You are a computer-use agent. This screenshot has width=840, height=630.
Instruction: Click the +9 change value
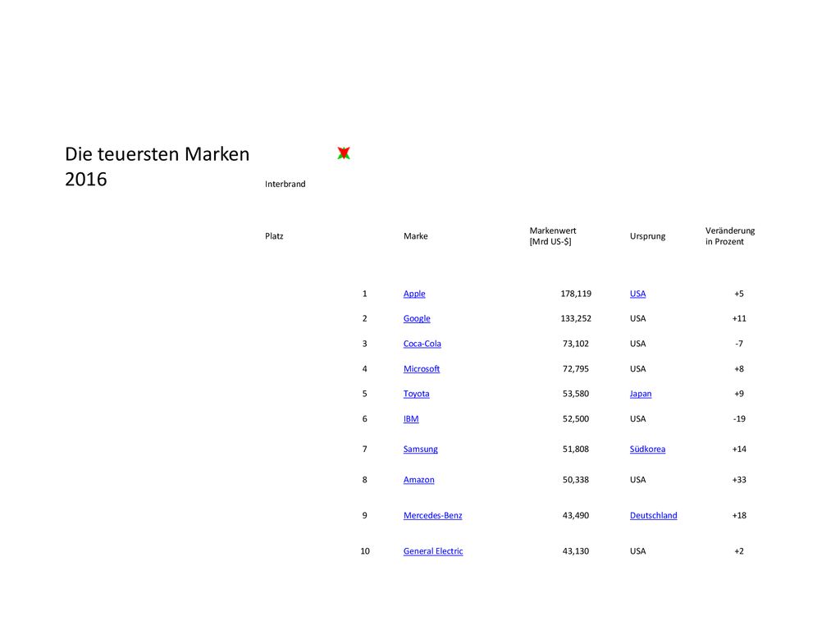(x=739, y=393)
